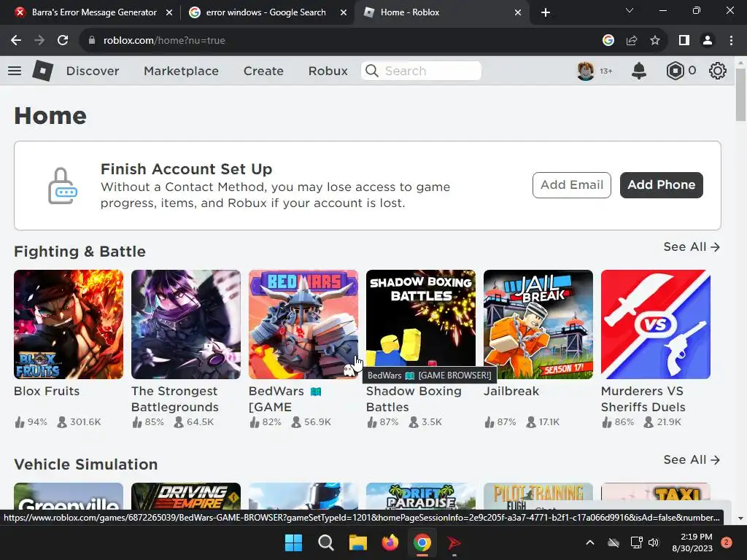See All Fighting & Battle games
Viewport: 747px width, 560px height.
pyautogui.click(x=692, y=247)
